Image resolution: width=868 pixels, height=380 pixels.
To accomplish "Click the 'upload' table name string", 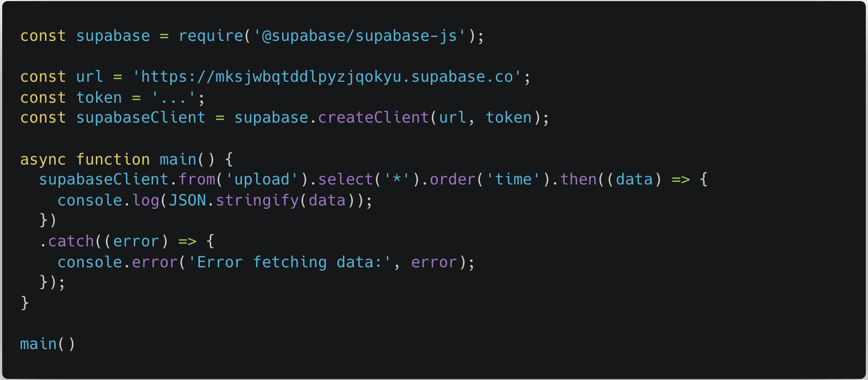I will pos(262,180).
